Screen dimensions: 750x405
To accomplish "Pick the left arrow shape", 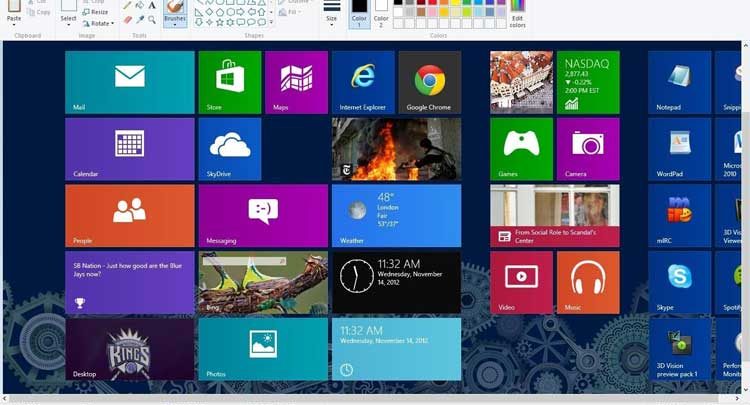I will pyautogui.click(x=252, y=12).
